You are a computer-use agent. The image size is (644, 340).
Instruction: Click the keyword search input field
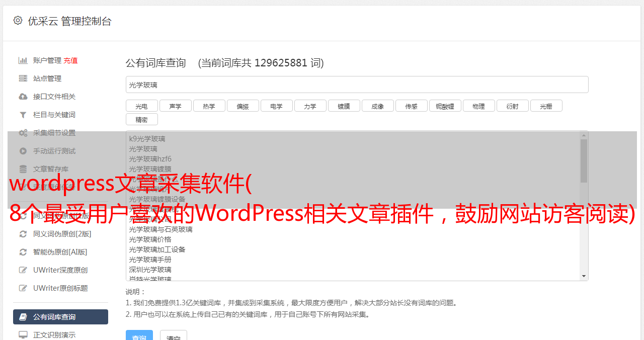coord(357,84)
